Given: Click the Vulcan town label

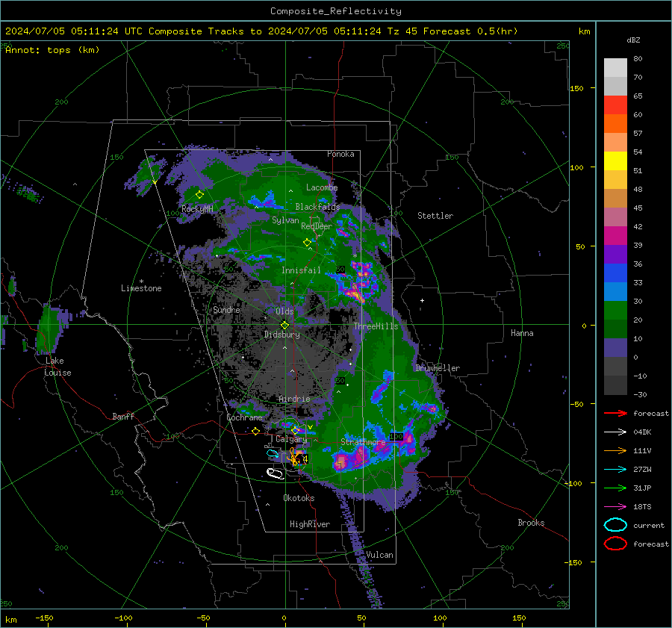Looking at the screenshot, I should [x=380, y=555].
